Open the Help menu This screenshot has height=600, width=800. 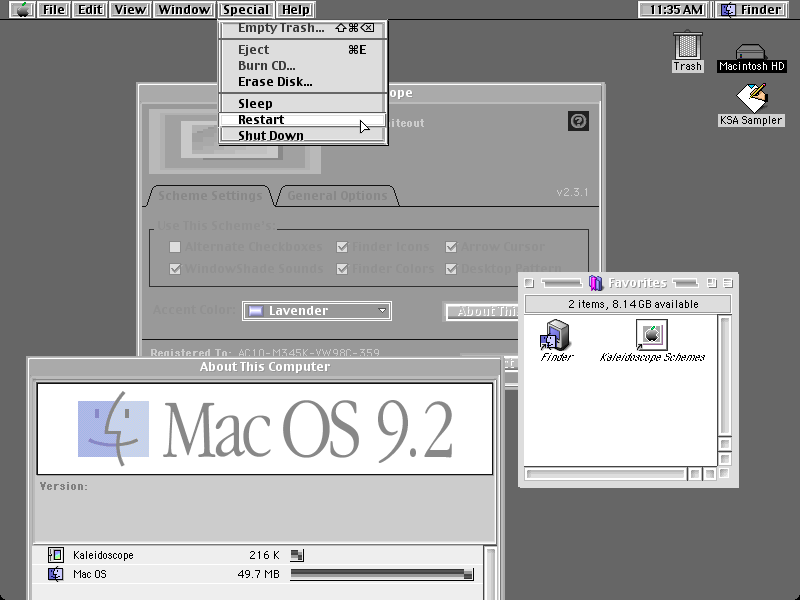[x=296, y=9]
